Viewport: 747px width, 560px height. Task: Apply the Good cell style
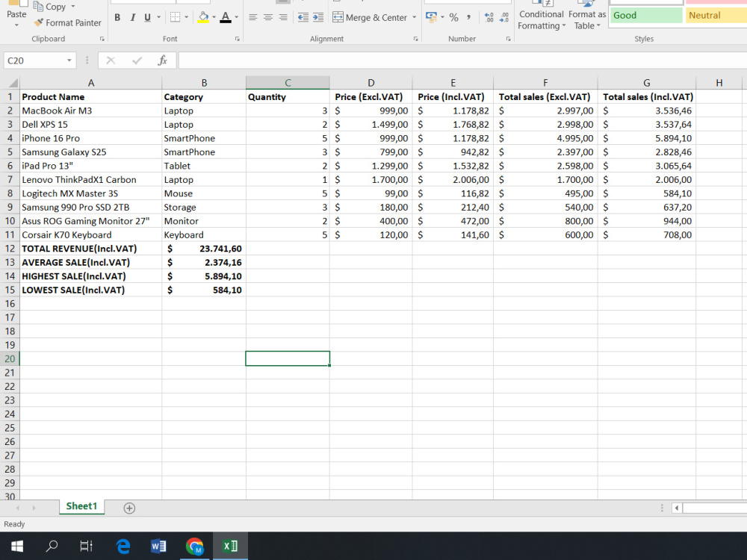[646, 15]
